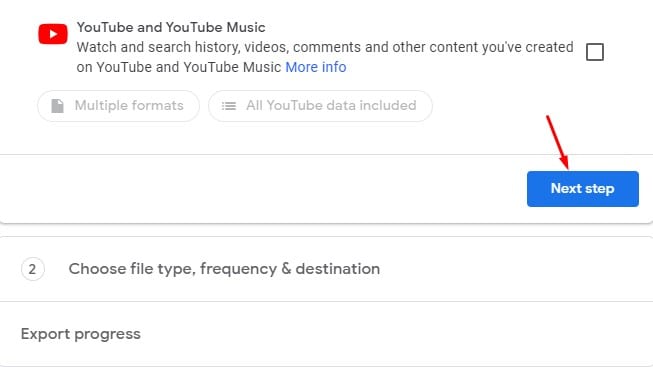Click the 'on YouTube and YouTube Music' text

(179, 67)
